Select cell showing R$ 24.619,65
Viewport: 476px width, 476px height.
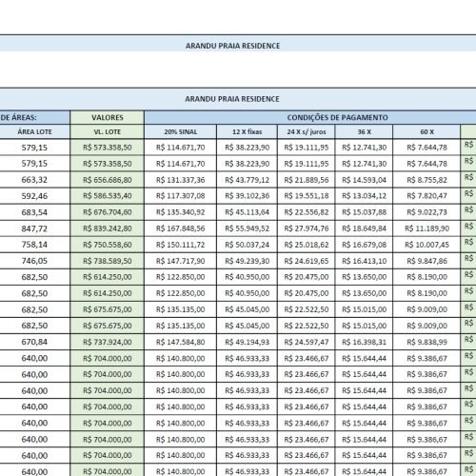[x=307, y=261]
